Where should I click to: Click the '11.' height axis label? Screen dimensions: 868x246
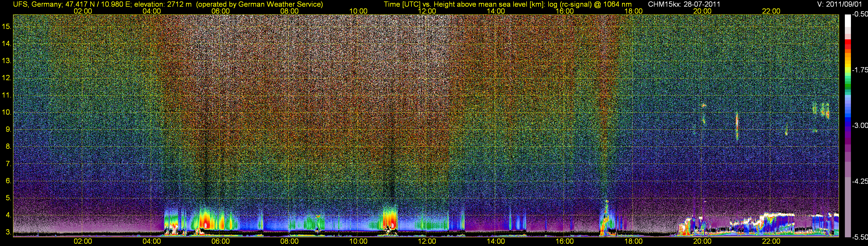(7, 96)
